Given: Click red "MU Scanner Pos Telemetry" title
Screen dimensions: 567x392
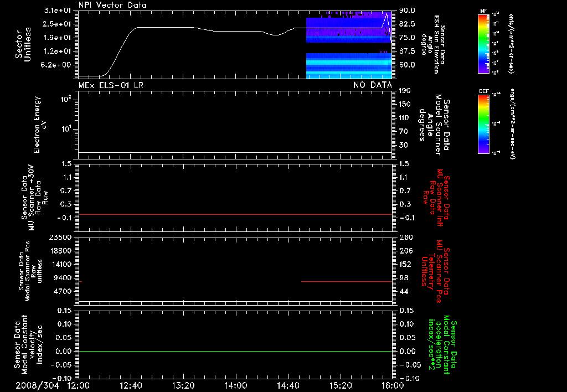Looking at the screenshot, I should (436, 271).
